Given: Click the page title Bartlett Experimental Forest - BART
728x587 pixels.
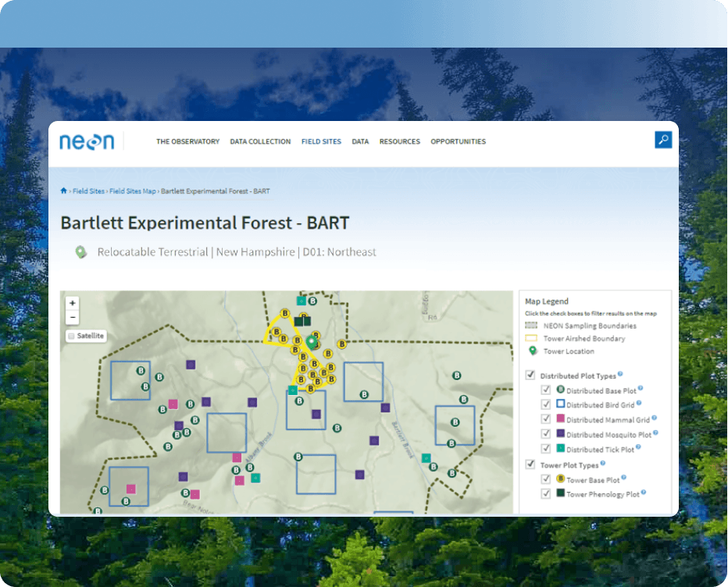Looking at the screenshot, I should (x=205, y=222).
